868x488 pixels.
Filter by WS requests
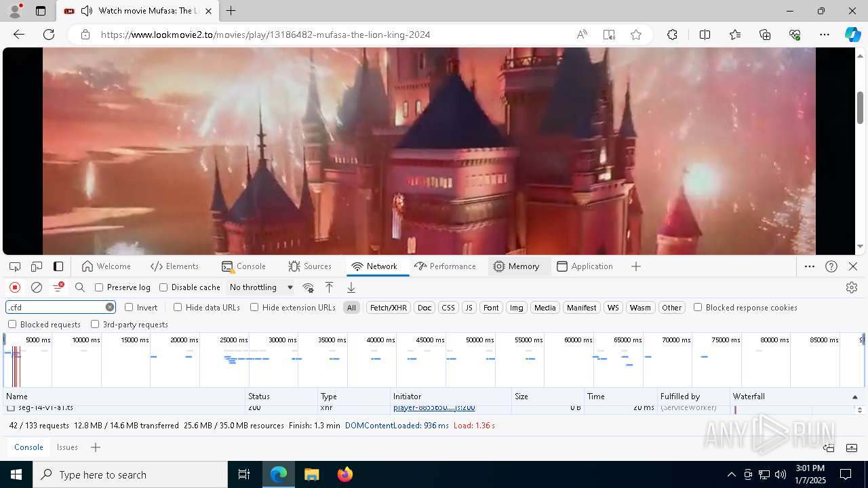[x=613, y=308]
